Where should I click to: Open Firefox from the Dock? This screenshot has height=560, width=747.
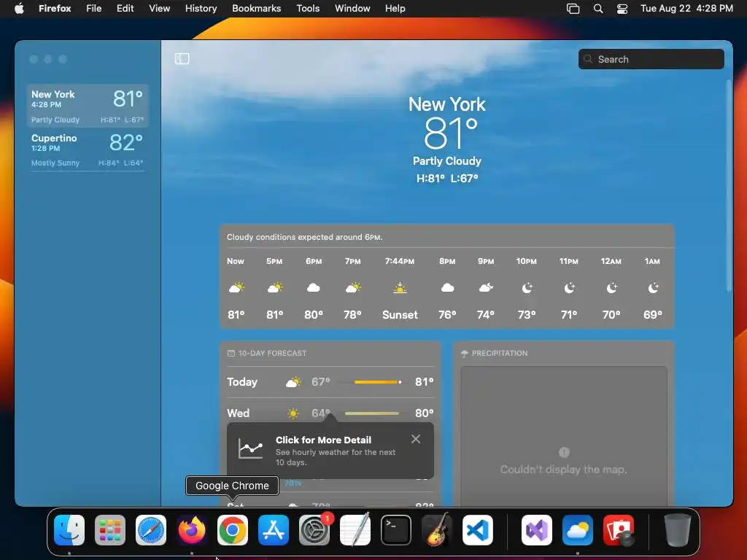(192, 530)
